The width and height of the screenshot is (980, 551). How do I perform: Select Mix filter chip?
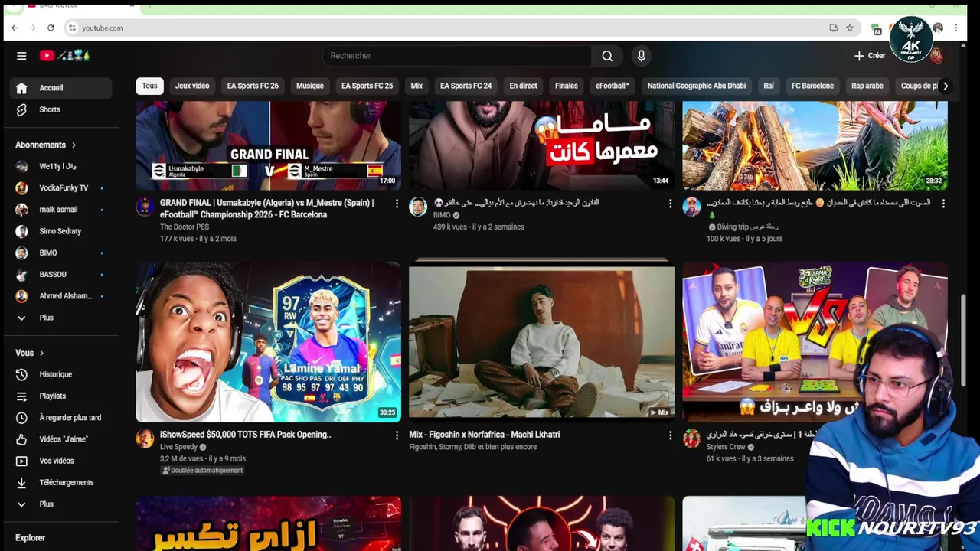[x=416, y=86]
